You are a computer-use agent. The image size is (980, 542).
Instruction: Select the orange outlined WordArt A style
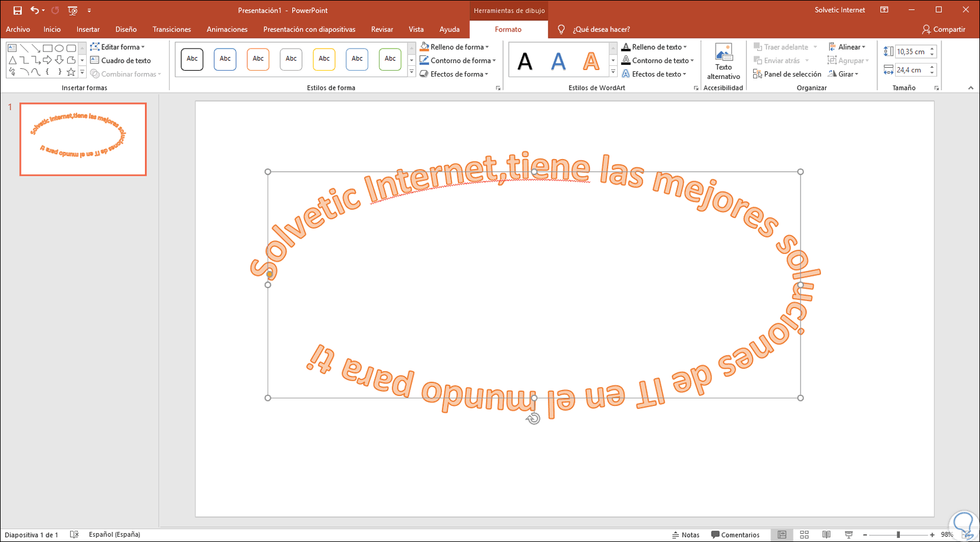point(591,61)
